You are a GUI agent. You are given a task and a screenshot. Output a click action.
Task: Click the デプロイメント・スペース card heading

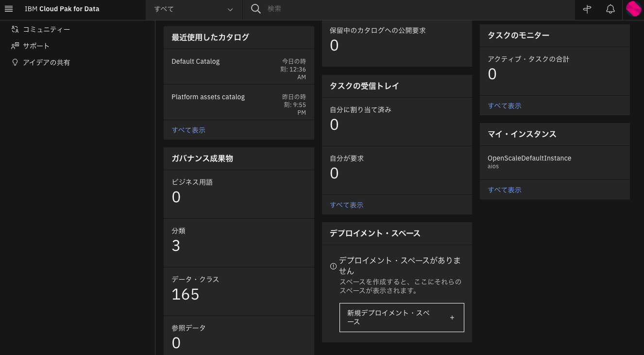(375, 233)
